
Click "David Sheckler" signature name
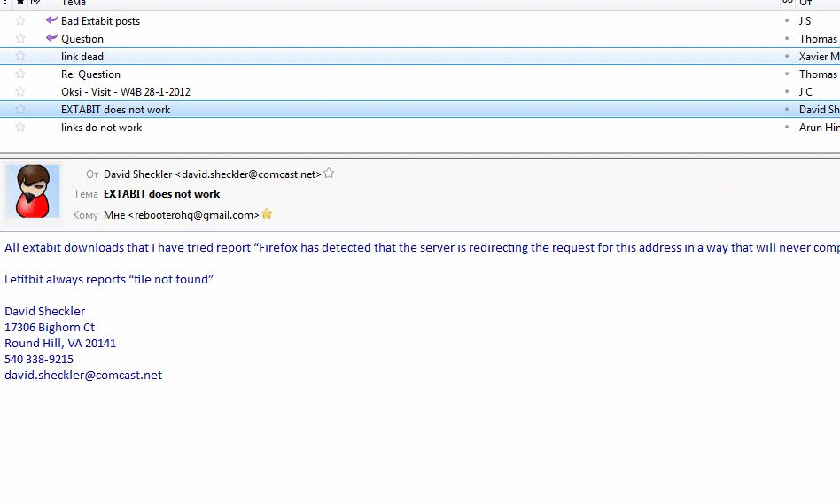(44, 311)
